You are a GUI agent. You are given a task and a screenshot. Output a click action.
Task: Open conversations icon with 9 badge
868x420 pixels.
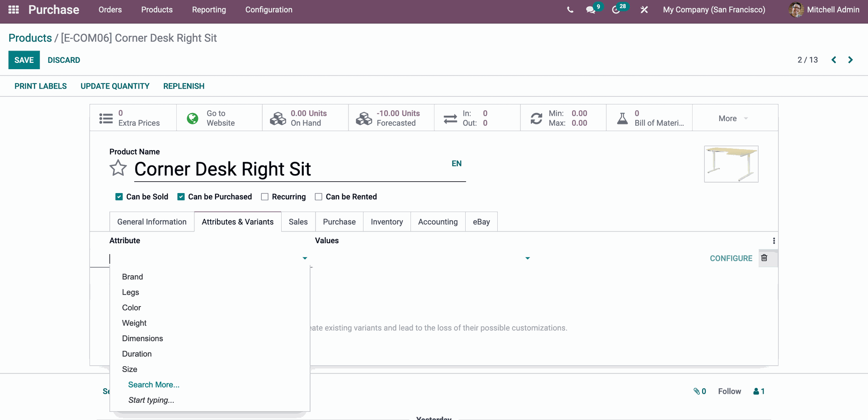pyautogui.click(x=590, y=9)
